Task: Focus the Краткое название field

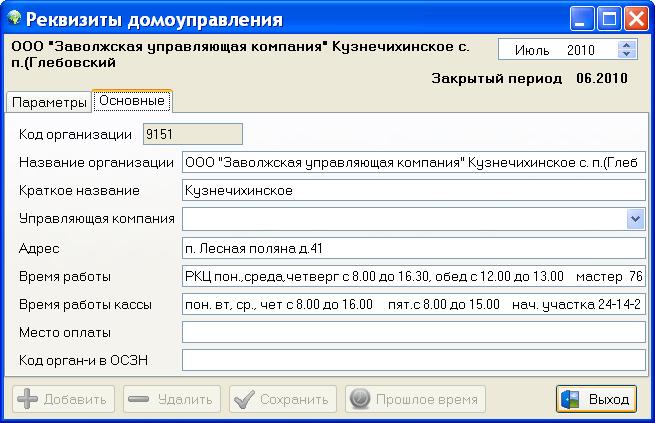Action: coord(413,191)
